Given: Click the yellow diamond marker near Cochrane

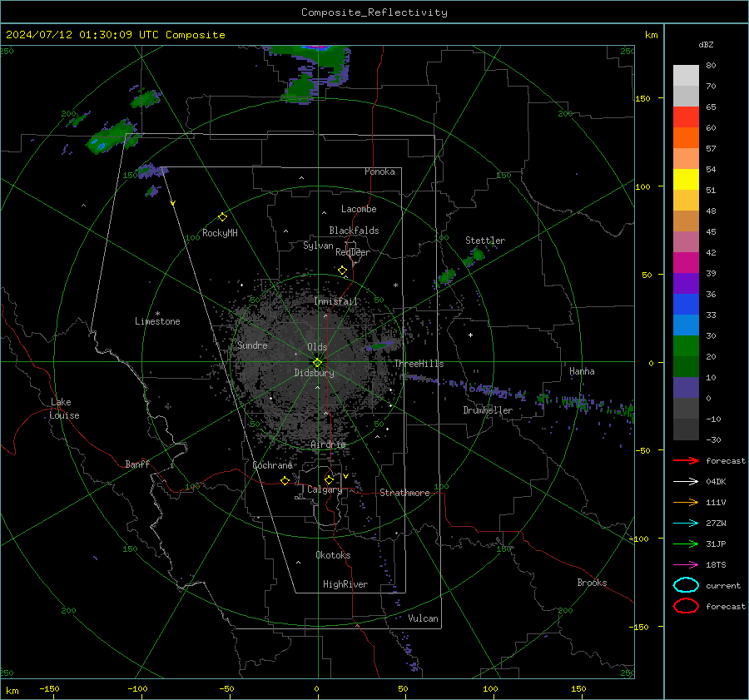Looking at the screenshot, I should (285, 480).
